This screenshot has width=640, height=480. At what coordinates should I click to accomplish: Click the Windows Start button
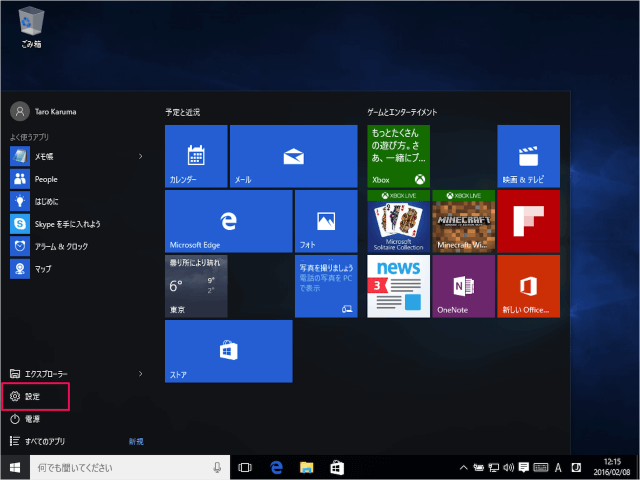(x=15, y=467)
